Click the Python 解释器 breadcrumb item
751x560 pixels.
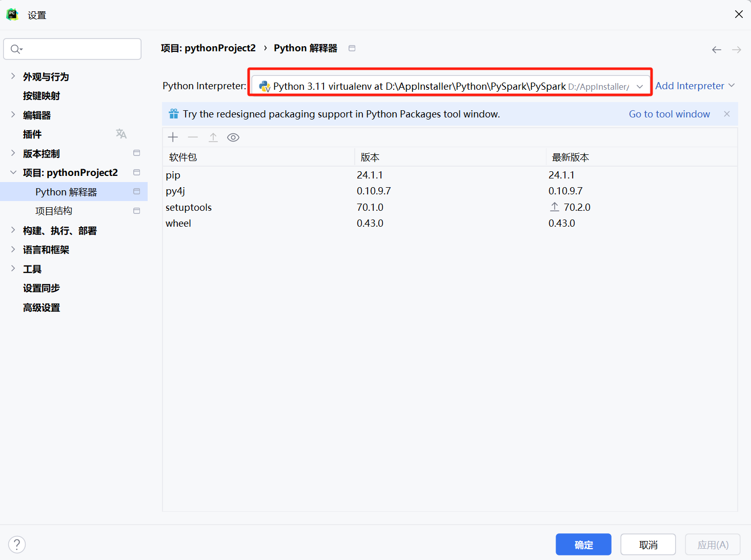pos(305,48)
